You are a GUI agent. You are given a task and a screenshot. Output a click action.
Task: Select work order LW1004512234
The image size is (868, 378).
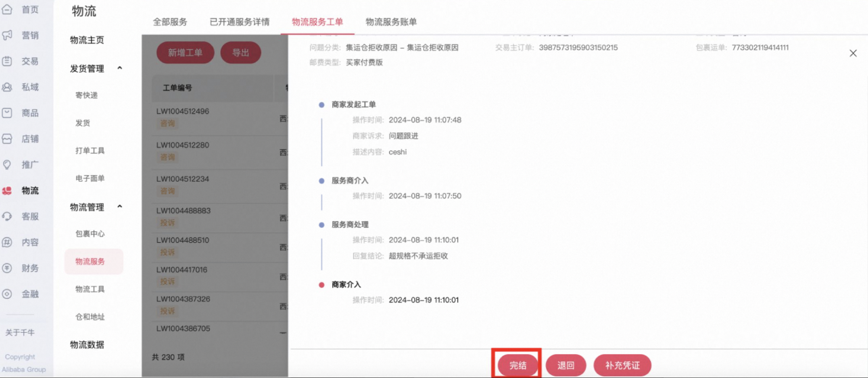tap(183, 178)
